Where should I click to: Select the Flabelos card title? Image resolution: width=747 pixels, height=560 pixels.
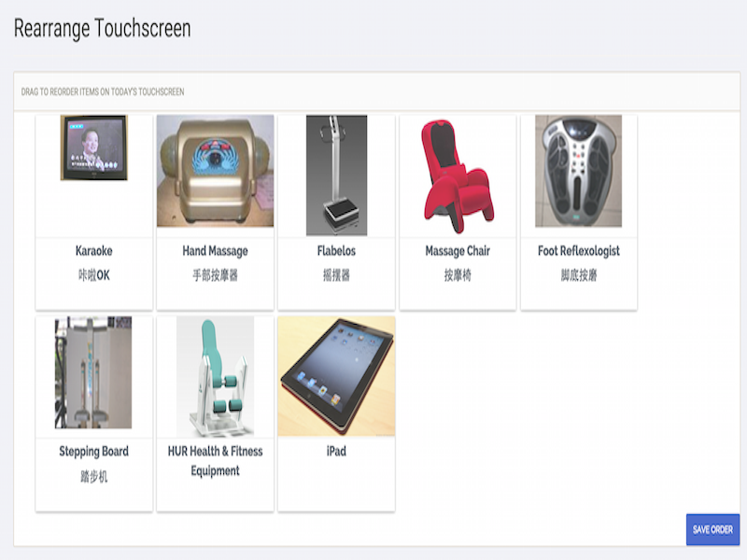[x=336, y=251]
